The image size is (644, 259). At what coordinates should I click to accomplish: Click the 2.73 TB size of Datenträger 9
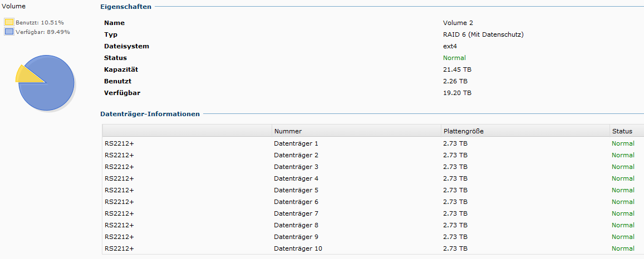[x=455, y=237]
